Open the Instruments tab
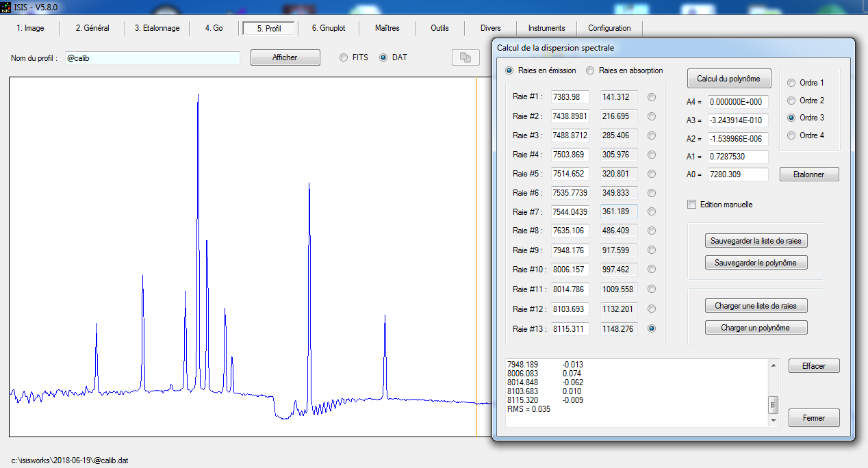This screenshot has width=868, height=468. [546, 28]
